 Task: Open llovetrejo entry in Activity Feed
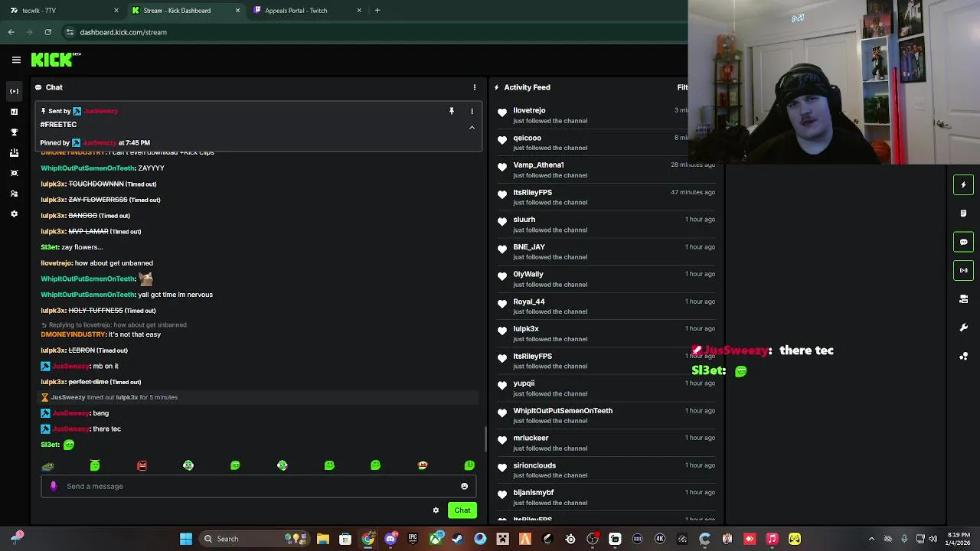click(x=529, y=110)
